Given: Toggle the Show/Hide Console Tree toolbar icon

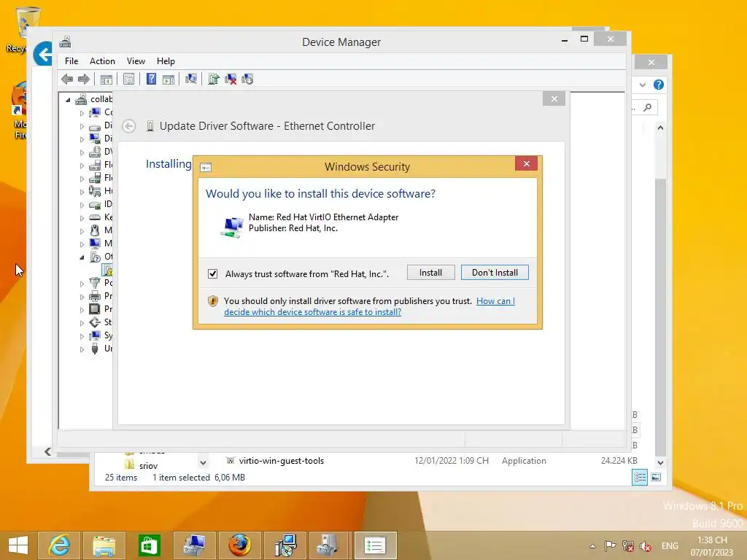Looking at the screenshot, I should click(107, 79).
